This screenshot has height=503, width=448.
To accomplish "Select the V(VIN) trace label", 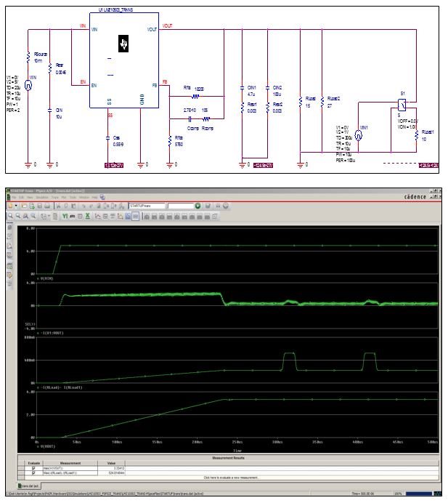I will point(46,278).
